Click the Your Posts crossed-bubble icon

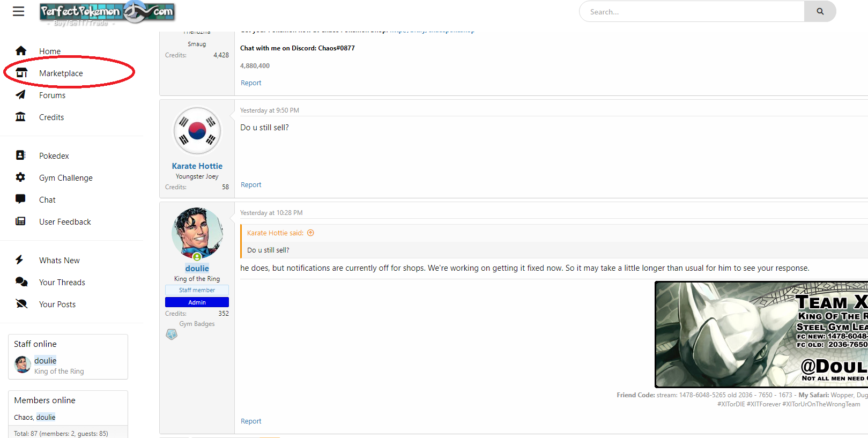click(21, 303)
